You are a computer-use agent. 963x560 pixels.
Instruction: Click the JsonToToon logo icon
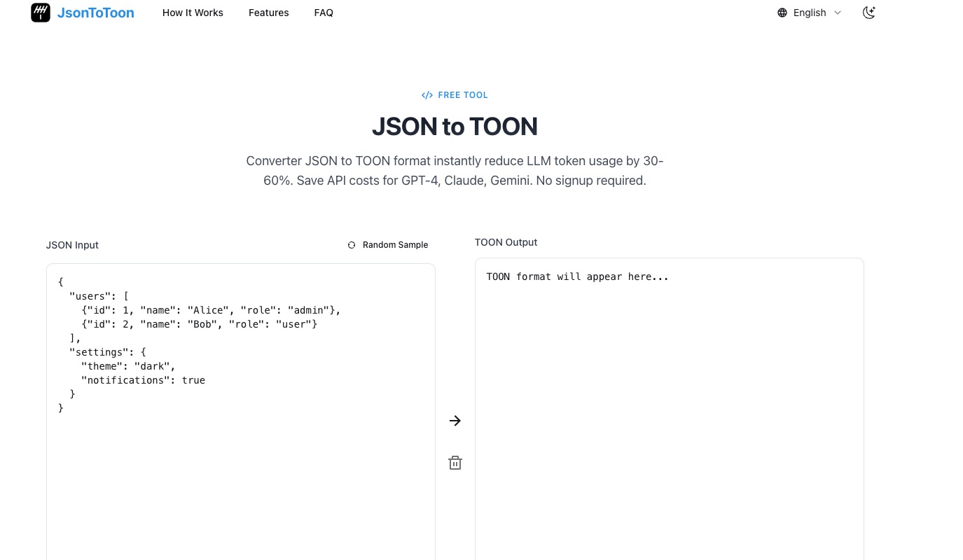click(x=41, y=13)
